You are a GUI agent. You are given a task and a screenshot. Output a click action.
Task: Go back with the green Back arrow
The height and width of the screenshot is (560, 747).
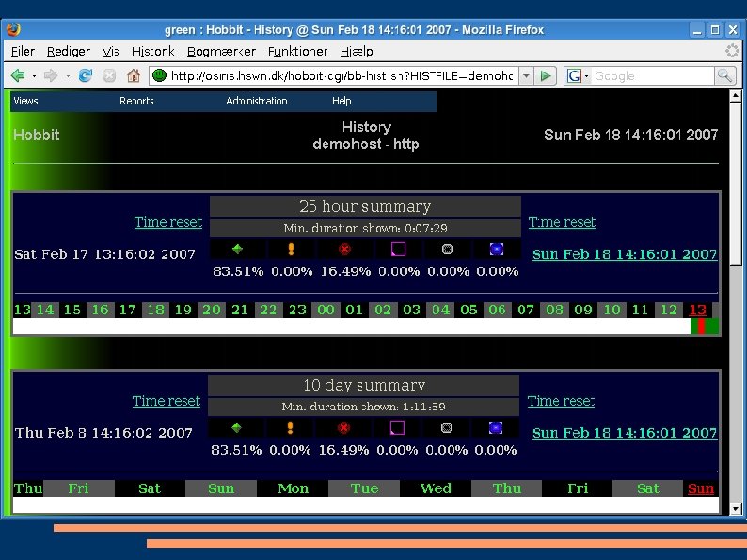18,75
